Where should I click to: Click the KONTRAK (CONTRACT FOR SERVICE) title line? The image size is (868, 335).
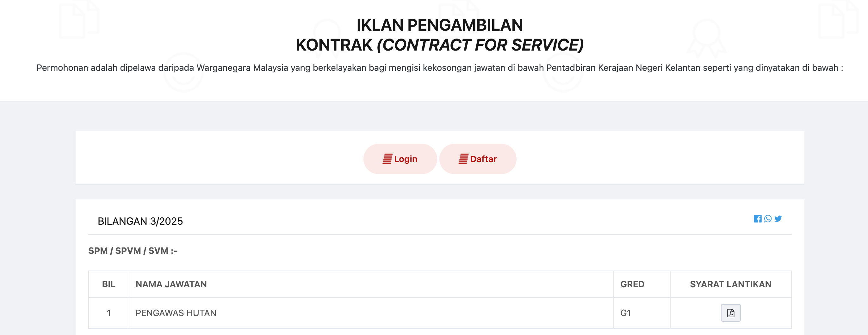(439, 45)
